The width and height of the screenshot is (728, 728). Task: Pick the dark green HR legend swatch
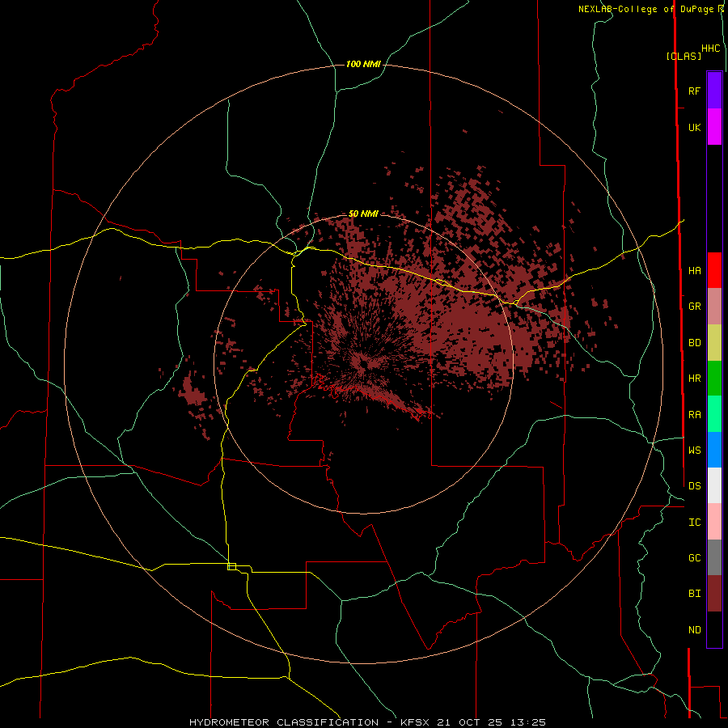click(x=714, y=379)
